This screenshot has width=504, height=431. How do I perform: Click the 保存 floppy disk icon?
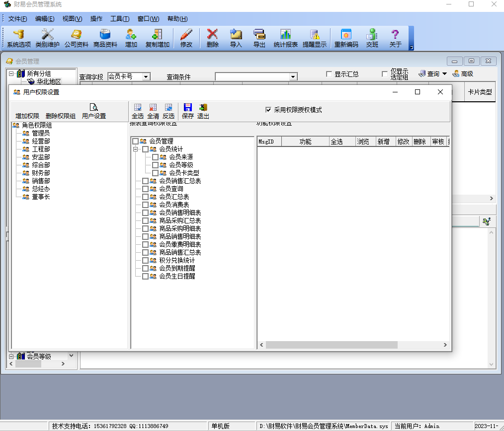(x=188, y=108)
